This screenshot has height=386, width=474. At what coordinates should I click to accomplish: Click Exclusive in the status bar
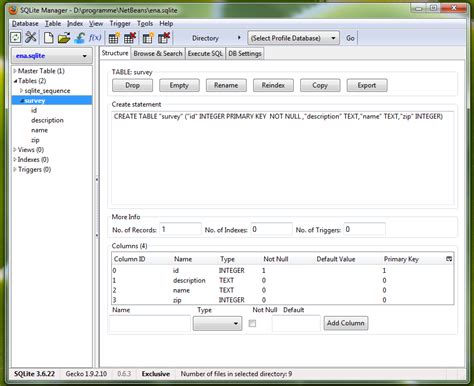pos(156,374)
